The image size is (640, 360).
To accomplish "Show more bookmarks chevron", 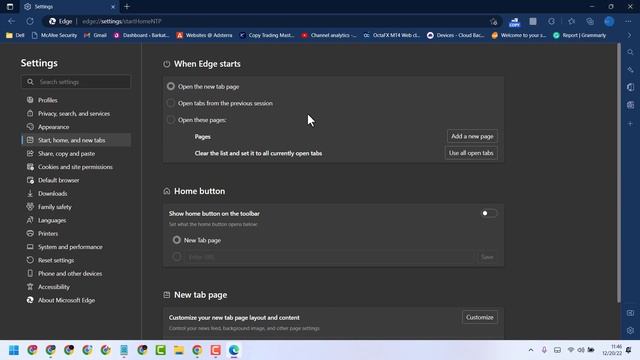I will [x=629, y=36].
